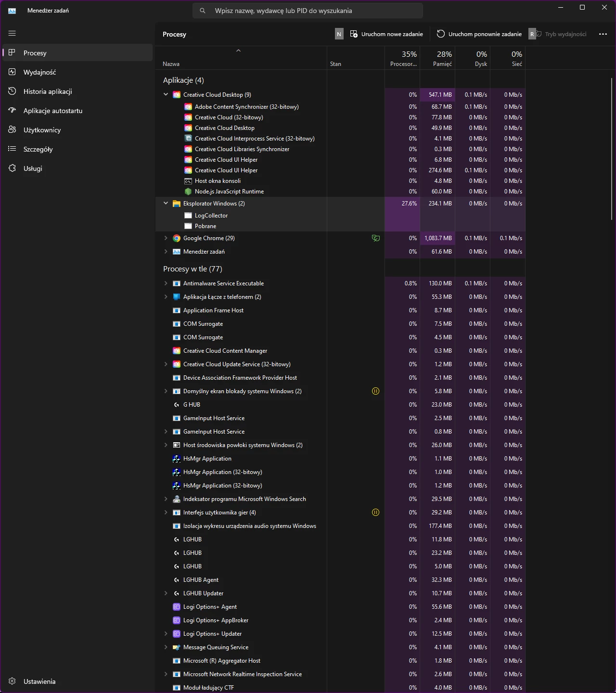
Task: Click the HsMgr Application icon without 32-bitowy
Action: [177, 459]
